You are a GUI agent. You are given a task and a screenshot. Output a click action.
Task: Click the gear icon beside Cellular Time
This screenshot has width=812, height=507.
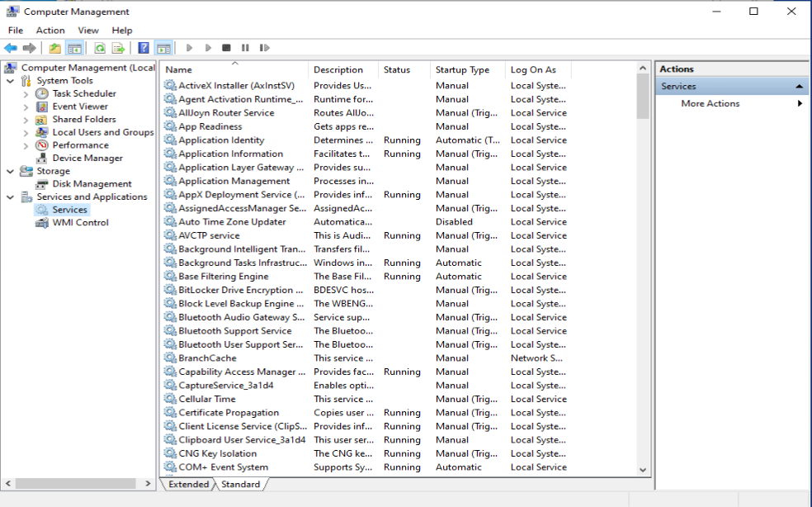[x=170, y=399]
